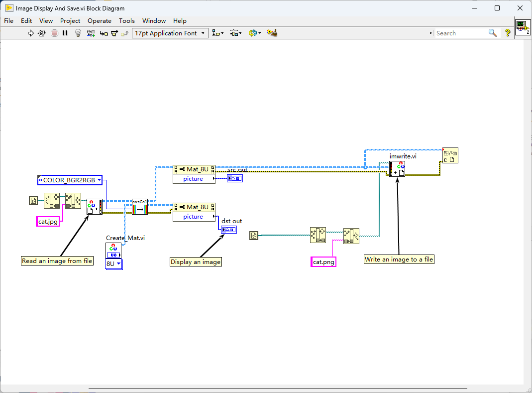Click the Run arrow toolbar button
Screen dimensions: 532x393
click(x=31, y=33)
